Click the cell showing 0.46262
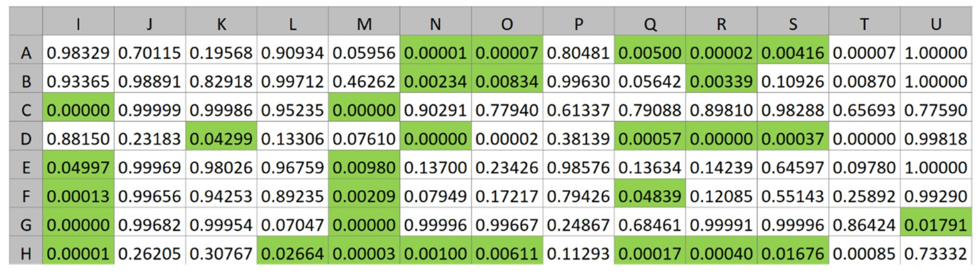The height and width of the screenshot is (274, 980). tap(364, 81)
